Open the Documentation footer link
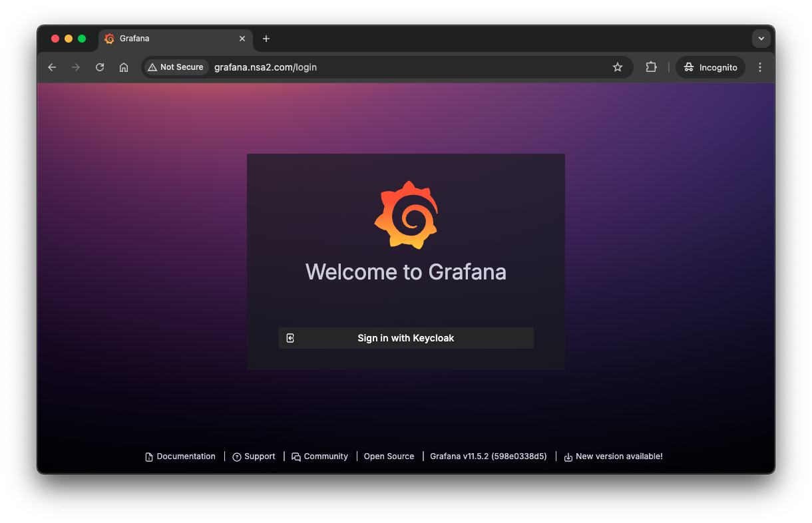The image size is (812, 523). (180, 456)
